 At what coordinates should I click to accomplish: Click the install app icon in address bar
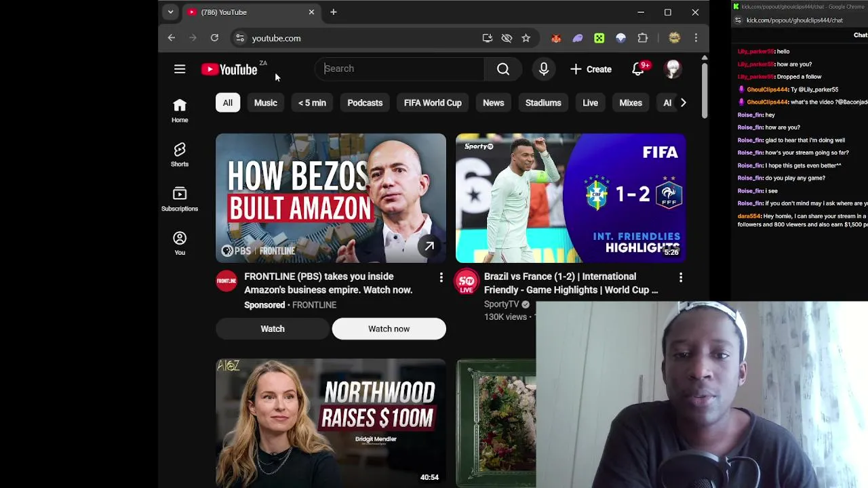pyautogui.click(x=487, y=38)
